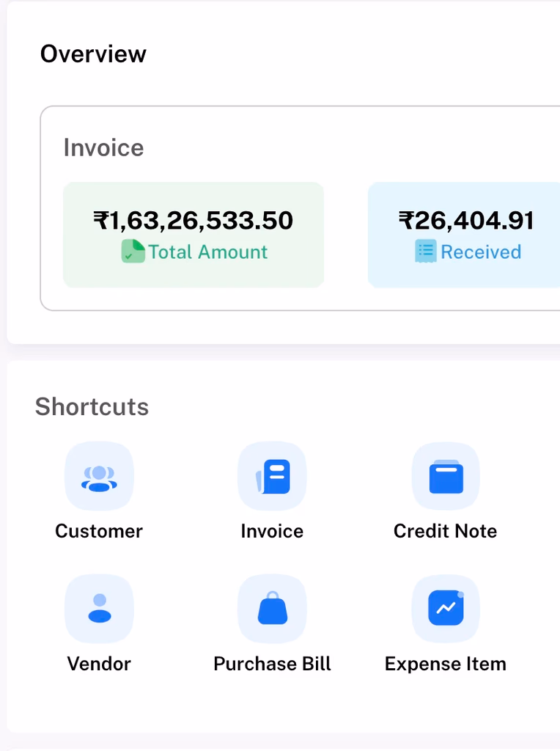Open the Purchase Bill shortcut icon

pos(272,608)
